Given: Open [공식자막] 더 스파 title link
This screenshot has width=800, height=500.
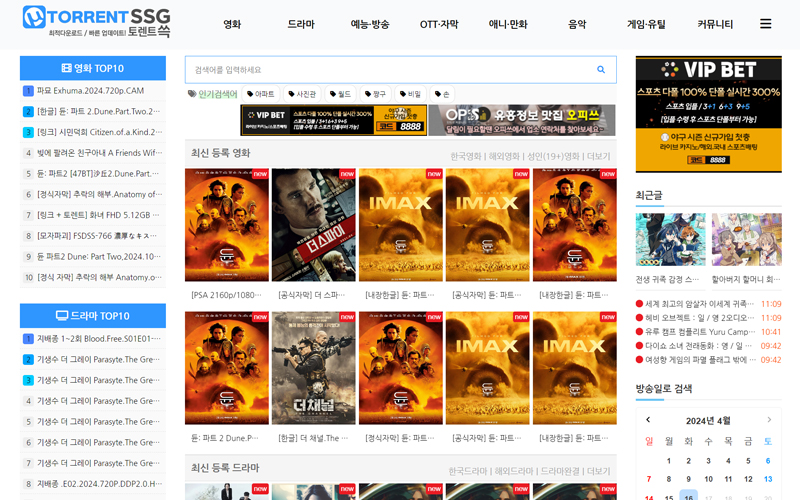Looking at the screenshot, I should (x=311, y=295).
